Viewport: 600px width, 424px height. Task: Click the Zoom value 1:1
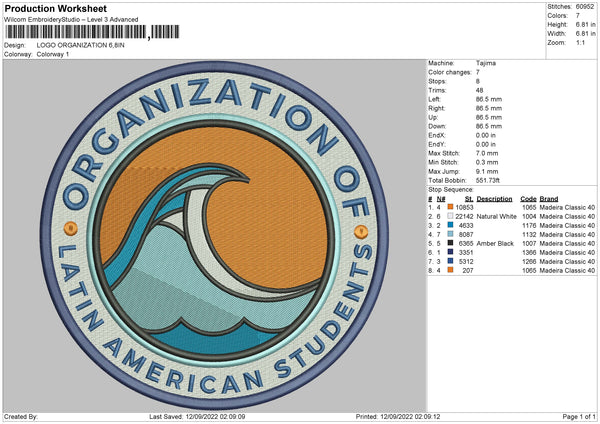tap(580, 42)
